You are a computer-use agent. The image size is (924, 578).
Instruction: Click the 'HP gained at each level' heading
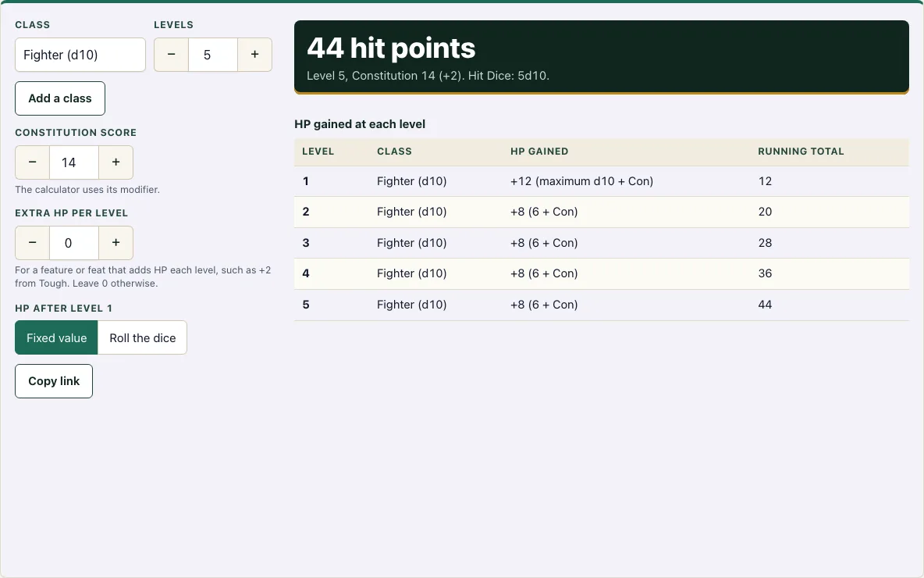pos(360,124)
